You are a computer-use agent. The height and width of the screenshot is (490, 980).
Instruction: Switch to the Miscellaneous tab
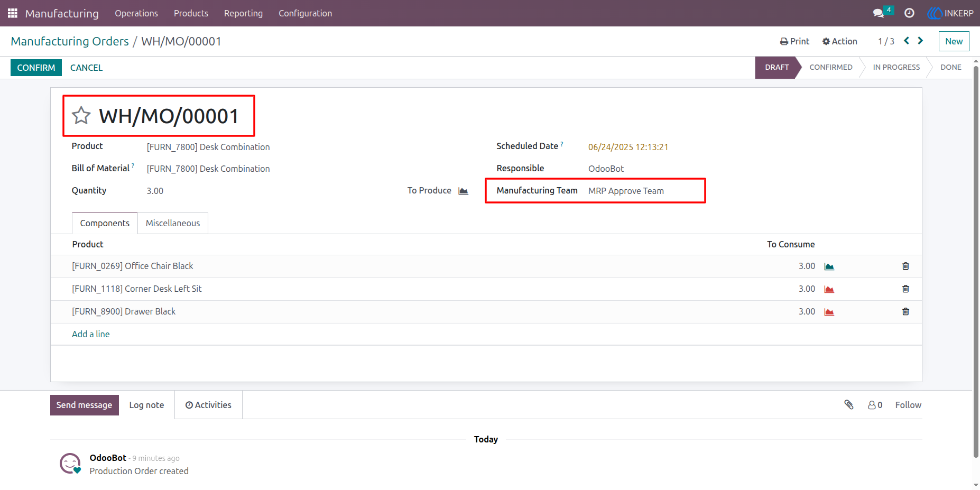point(173,223)
